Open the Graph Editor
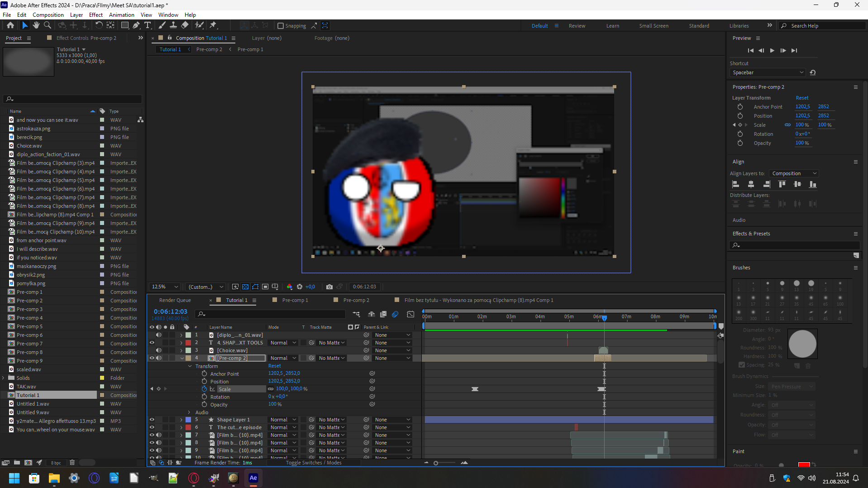 pyautogui.click(x=410, y=314)
